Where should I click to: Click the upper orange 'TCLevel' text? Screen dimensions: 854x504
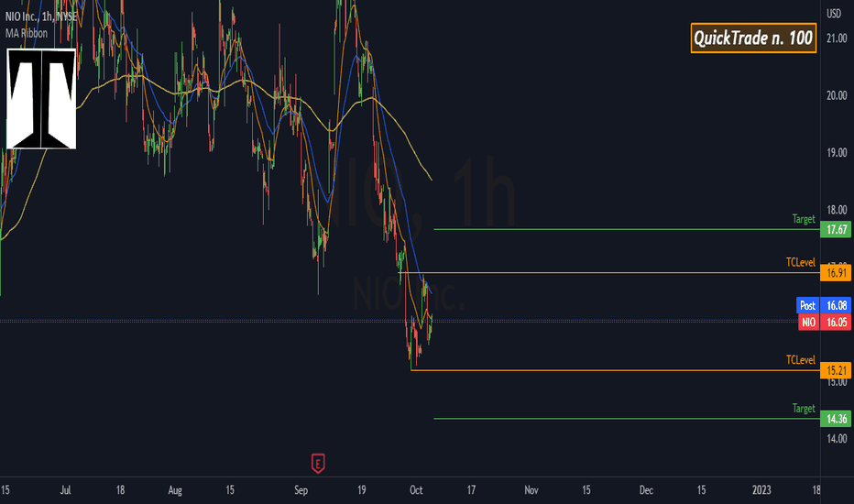801,262
